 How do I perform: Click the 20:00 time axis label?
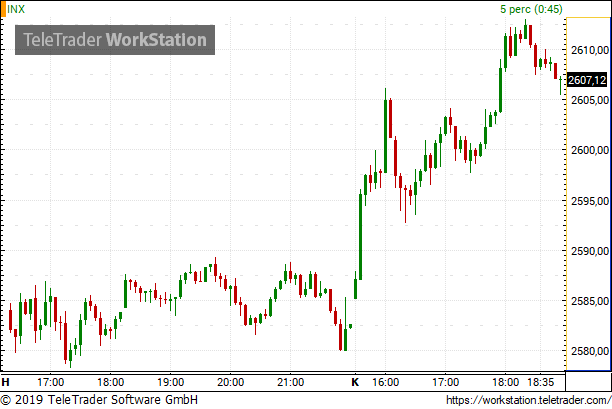230,382
